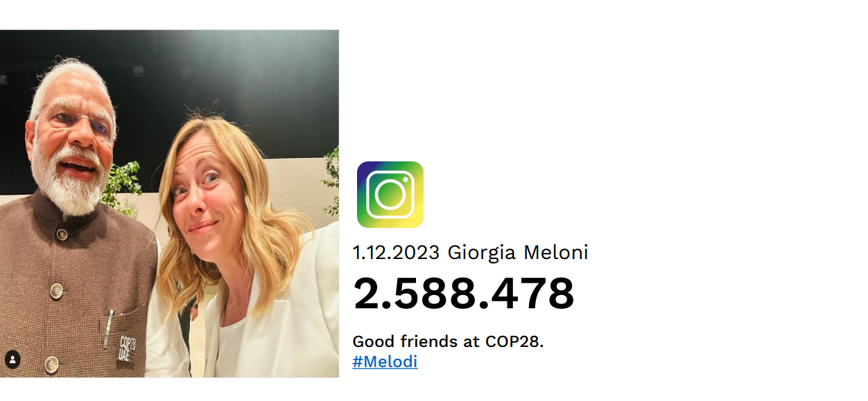The image size is (868, 401).
Task: Select the caption Good friends at COP28.
Action: tap(448, 341)
